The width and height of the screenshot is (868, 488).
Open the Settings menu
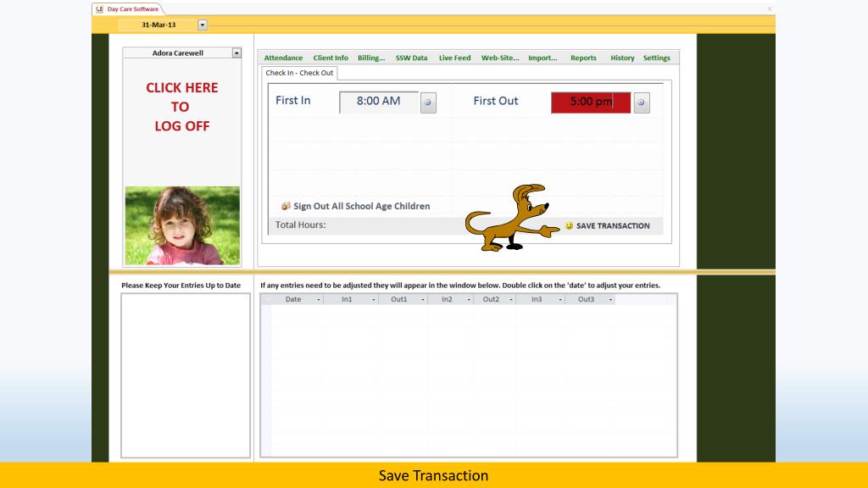(657, 58)
